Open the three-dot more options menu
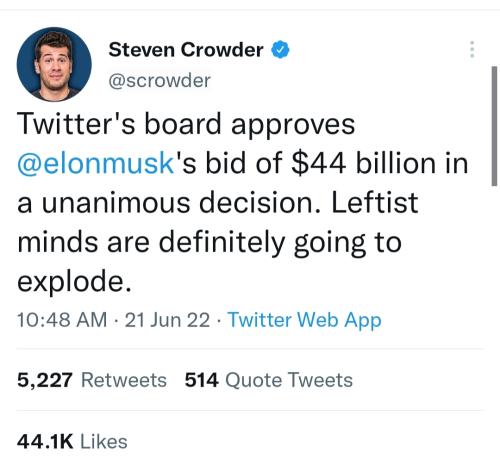 click(x=472, y=49)
